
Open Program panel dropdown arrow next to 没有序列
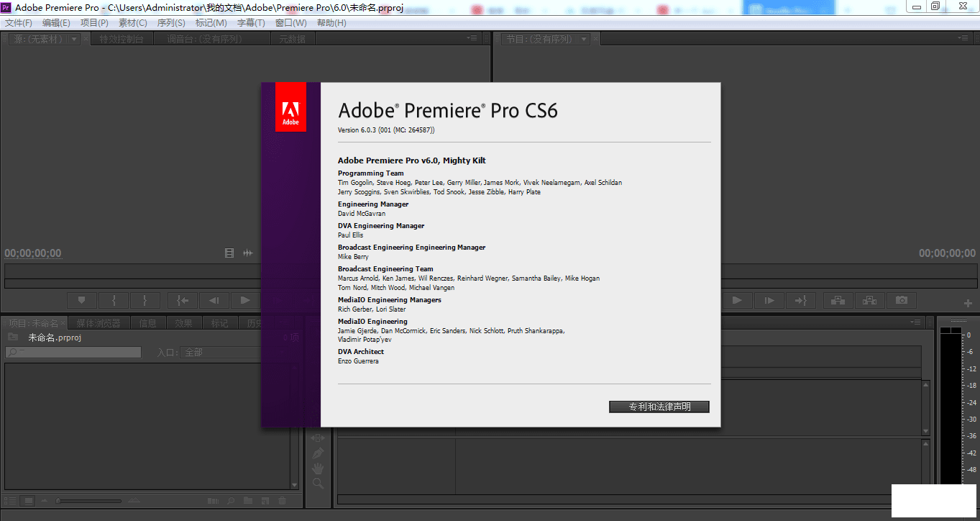point(584,39)
